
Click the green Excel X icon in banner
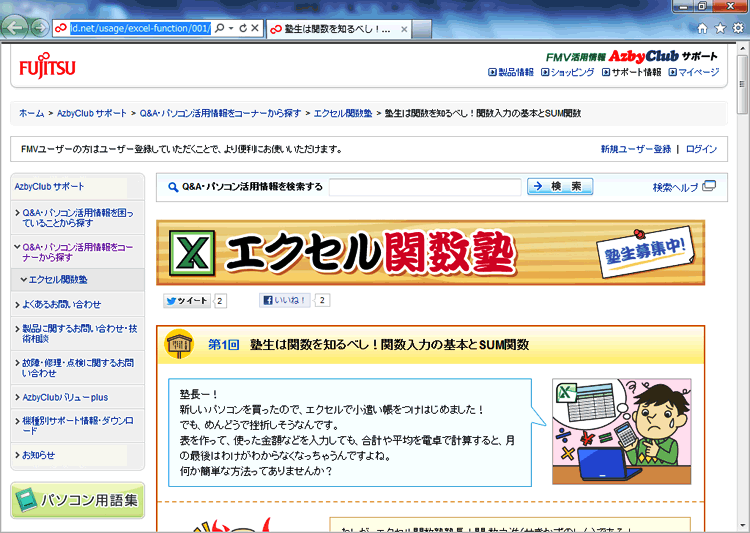pos(192,253)
